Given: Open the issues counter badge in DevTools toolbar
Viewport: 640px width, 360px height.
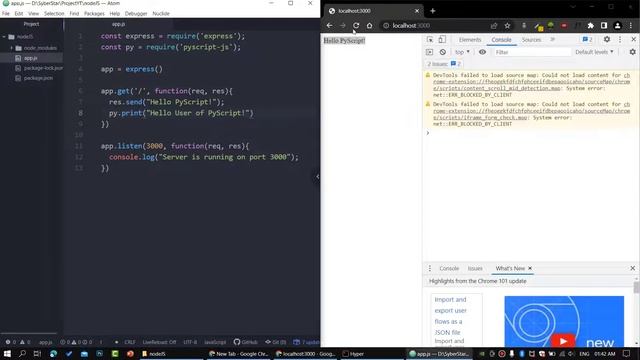Looking at the screenshot, I should 587,40.
